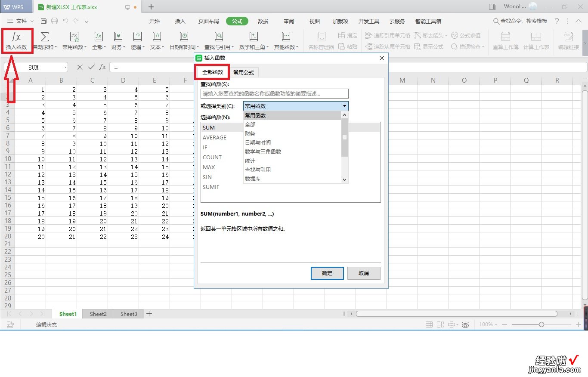This screenshot has width=588, height=377.
Task: Switch to normal grid view icon in status bar
Action: [x=429, y=324]
